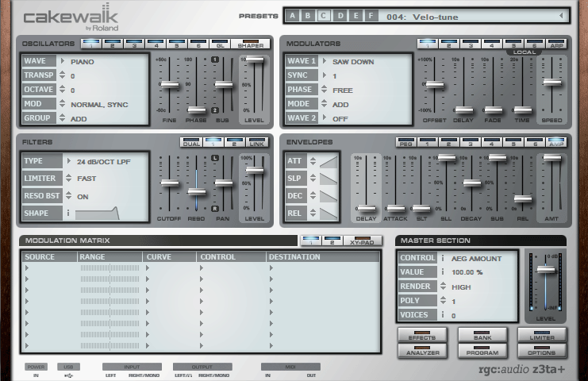Select oscillator 2 tab

(112, 44)
